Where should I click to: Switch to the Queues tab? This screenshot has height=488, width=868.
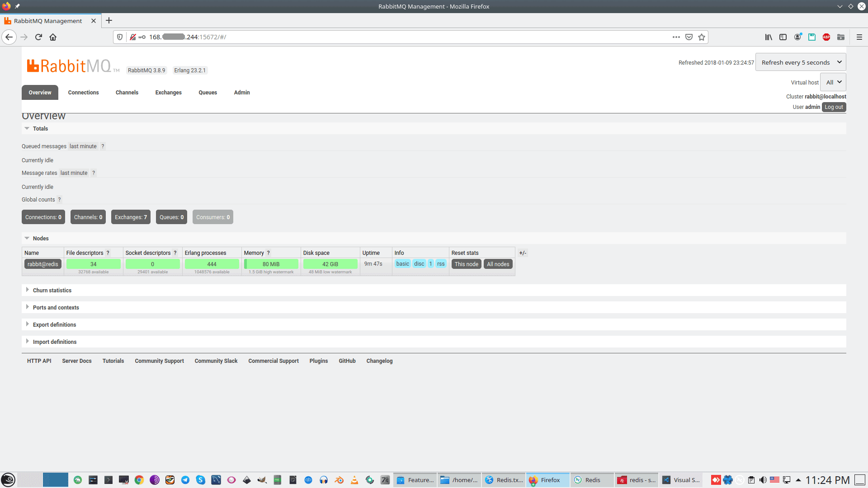click(x=208, y=93)
